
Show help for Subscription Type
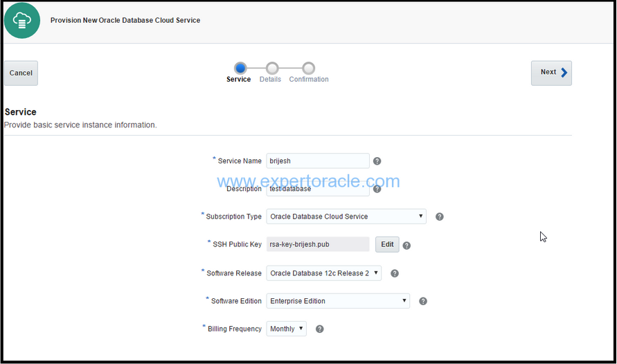(x=440, y=217)
